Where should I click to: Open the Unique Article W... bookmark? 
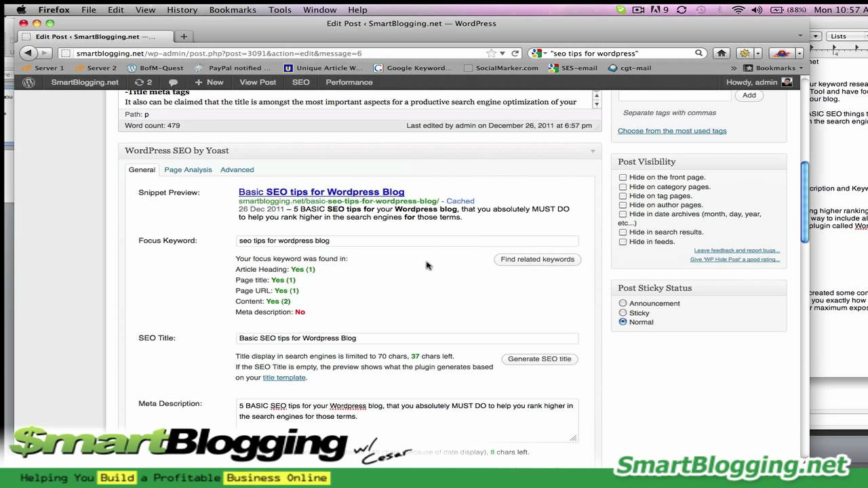click(x=323, y=68)
